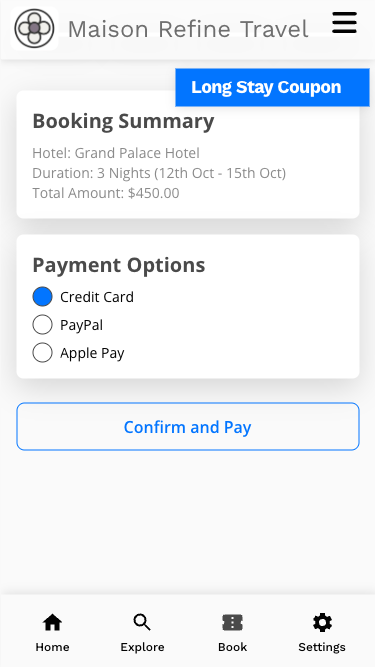Screen dimensions: 375x667
Task: Switch to the Home tab label
Action: click(52, 647)
